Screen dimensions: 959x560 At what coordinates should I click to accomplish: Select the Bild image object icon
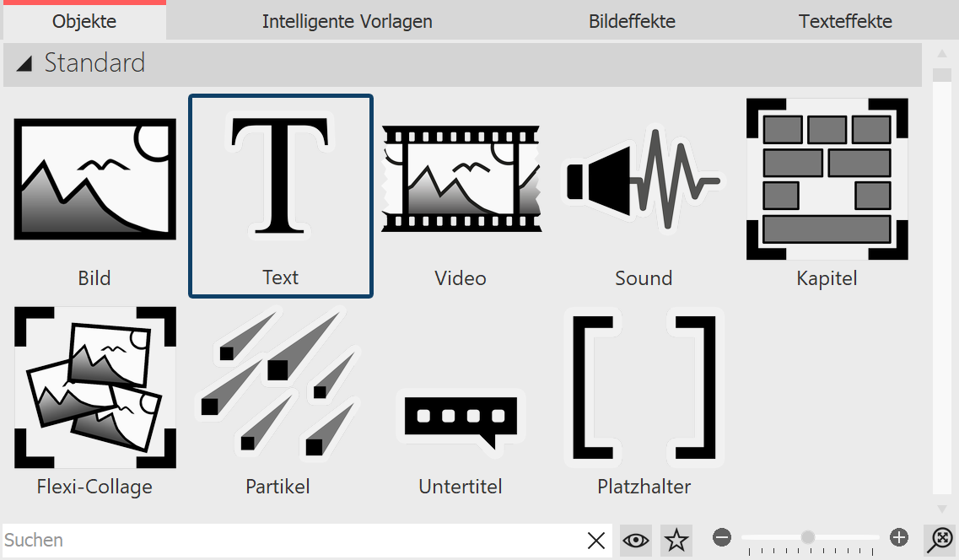(94, 179)
